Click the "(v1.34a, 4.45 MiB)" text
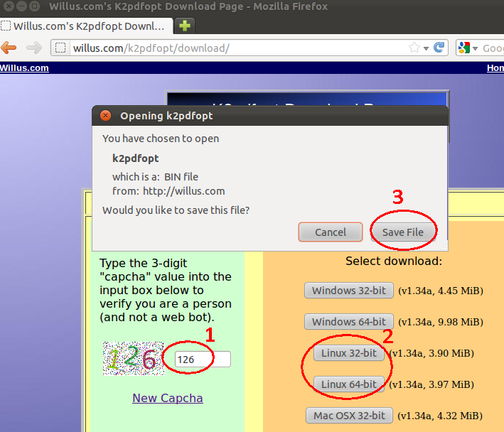The width and height of the screenshot is (504, 432). 441,291
